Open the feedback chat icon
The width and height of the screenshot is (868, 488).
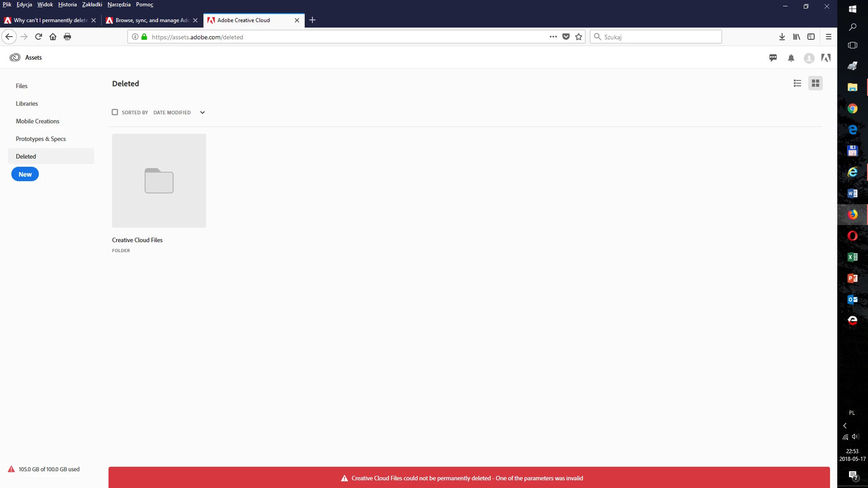point(773,58)
